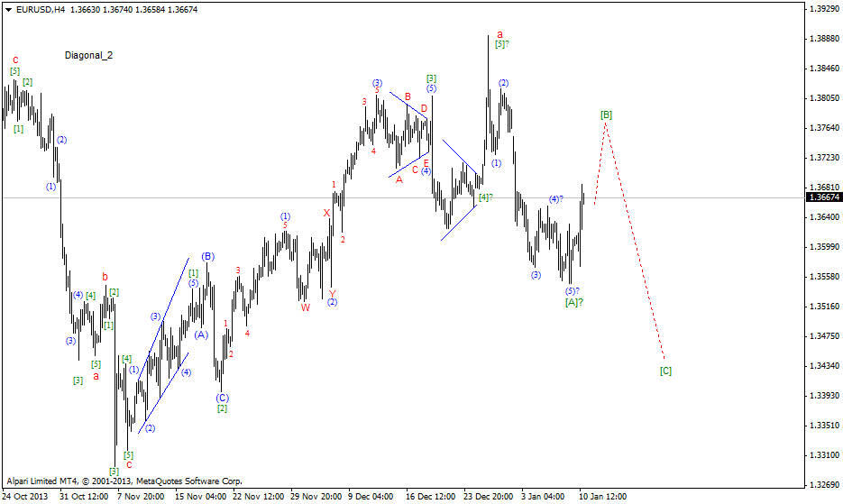843x504 pixels.
Task: Click the red capital B triangle label
Action: (x=408, y=96)
